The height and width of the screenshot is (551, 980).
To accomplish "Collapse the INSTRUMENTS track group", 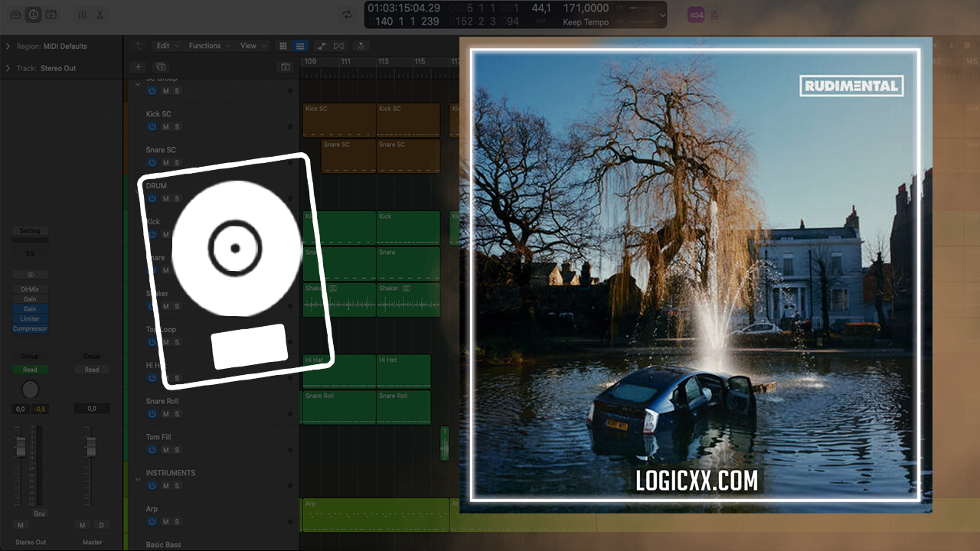I will (138, 479).
